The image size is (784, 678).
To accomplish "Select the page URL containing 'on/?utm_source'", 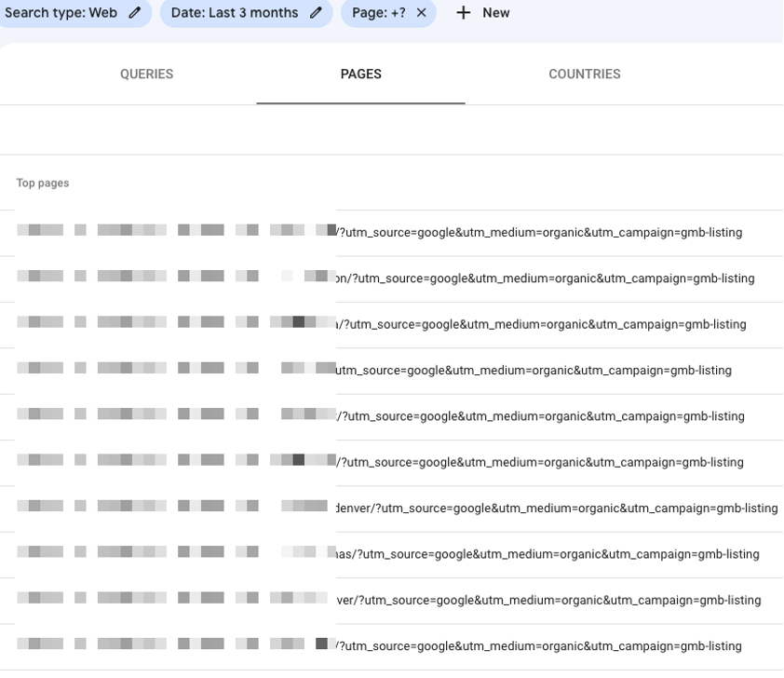I will (x=545, y=278).
